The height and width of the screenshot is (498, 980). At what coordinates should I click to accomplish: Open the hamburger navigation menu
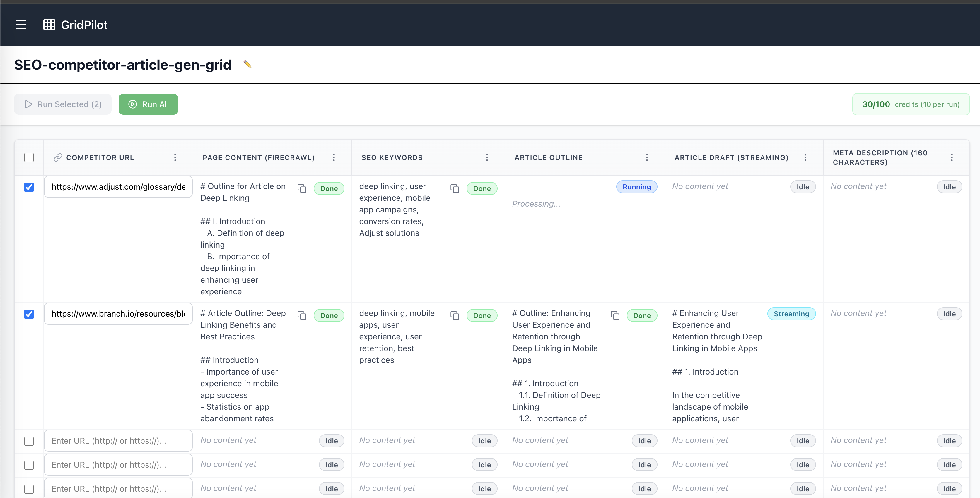click(21, 25)
